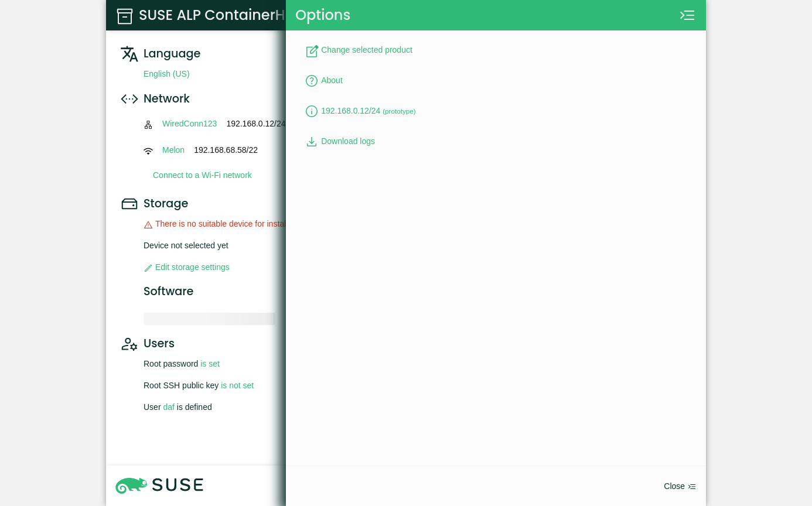
Task: Click the no suitable device error message
Action: click(220, 224)
